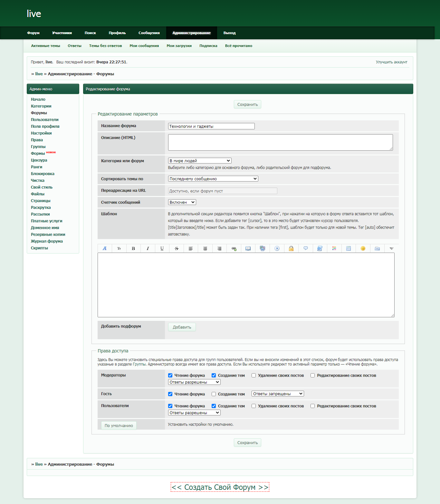Viewport: 440px width, 504px height.
Task: Center-align text in the editor
Action: [x=205, y=248]
